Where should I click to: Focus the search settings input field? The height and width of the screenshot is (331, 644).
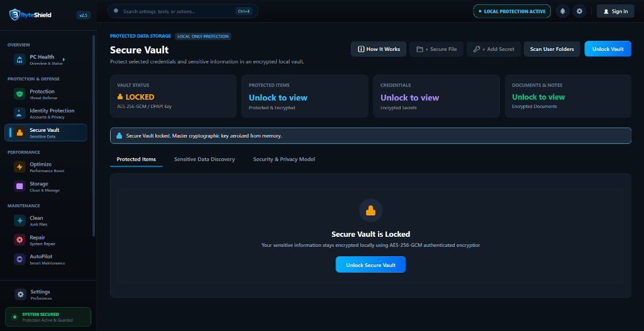(183, 11)
